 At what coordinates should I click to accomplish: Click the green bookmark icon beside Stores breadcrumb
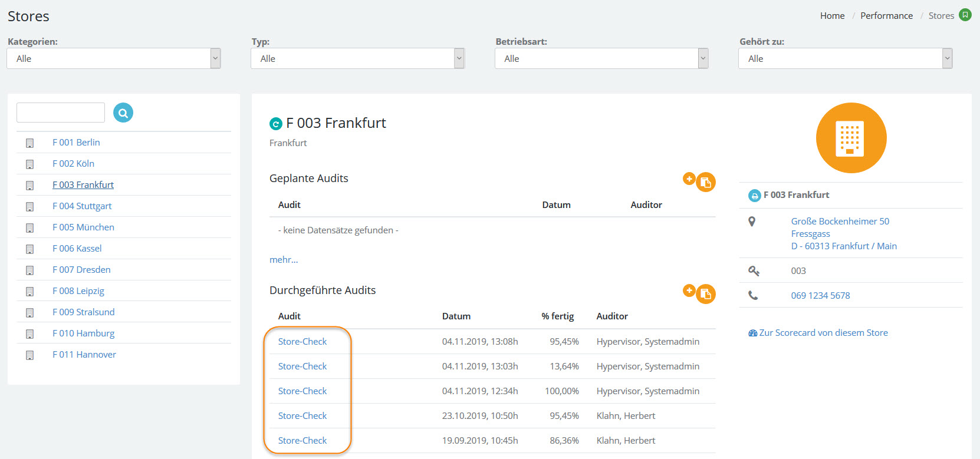(x=965, y=15)
